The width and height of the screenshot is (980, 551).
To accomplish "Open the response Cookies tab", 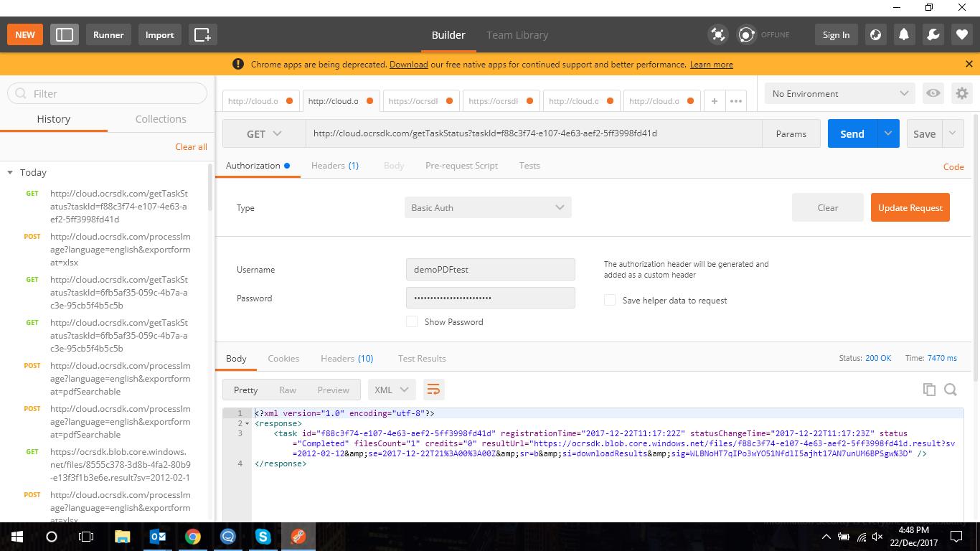I will (x=283, y=358).
